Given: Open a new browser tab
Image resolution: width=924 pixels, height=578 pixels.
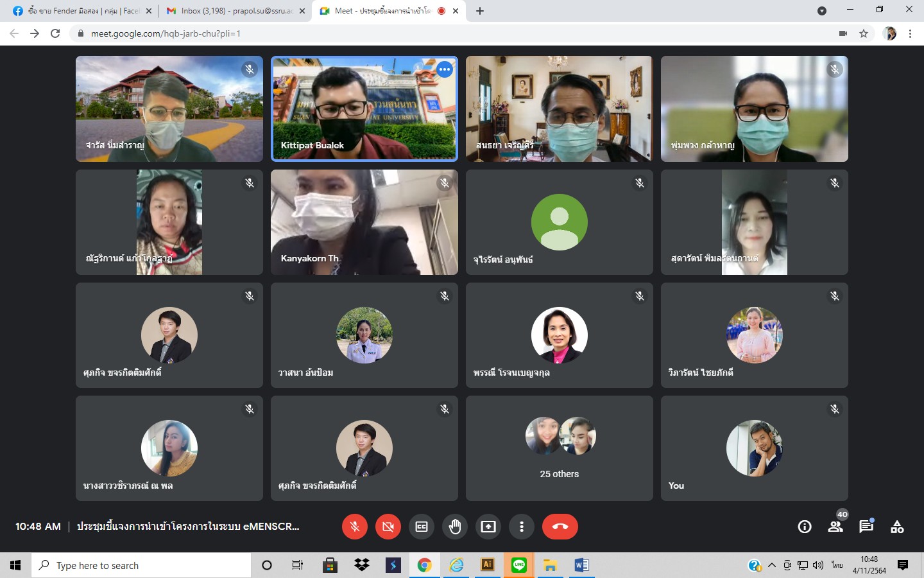Looking at the screenshot, I should pos(480,11).
